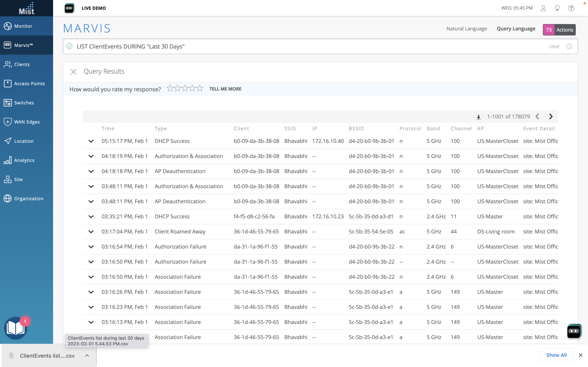Open ClientEvents csv download options chevron
This screenshot has height=367, width=588.
click(87, 356)
